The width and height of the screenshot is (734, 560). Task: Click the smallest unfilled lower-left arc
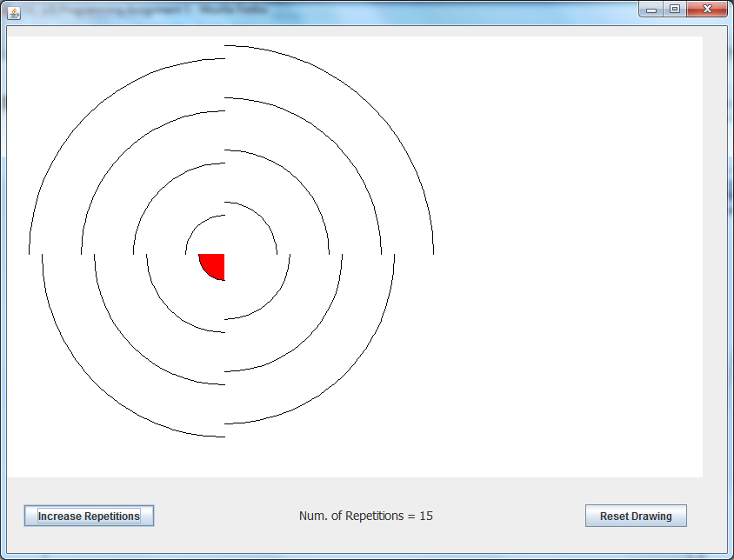click(170, 310)
